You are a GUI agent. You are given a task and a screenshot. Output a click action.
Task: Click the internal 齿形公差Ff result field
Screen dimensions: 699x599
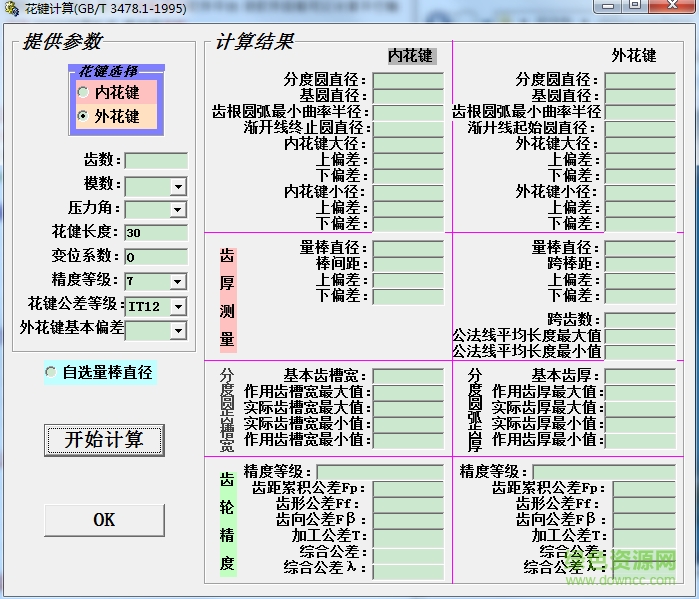[x=408, y=505]
